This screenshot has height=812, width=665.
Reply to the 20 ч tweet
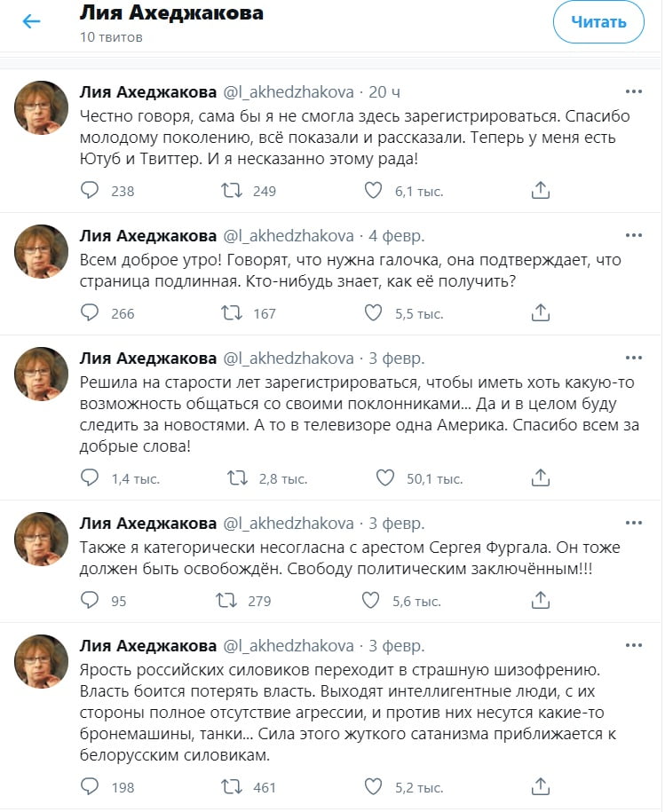(90, 190)
